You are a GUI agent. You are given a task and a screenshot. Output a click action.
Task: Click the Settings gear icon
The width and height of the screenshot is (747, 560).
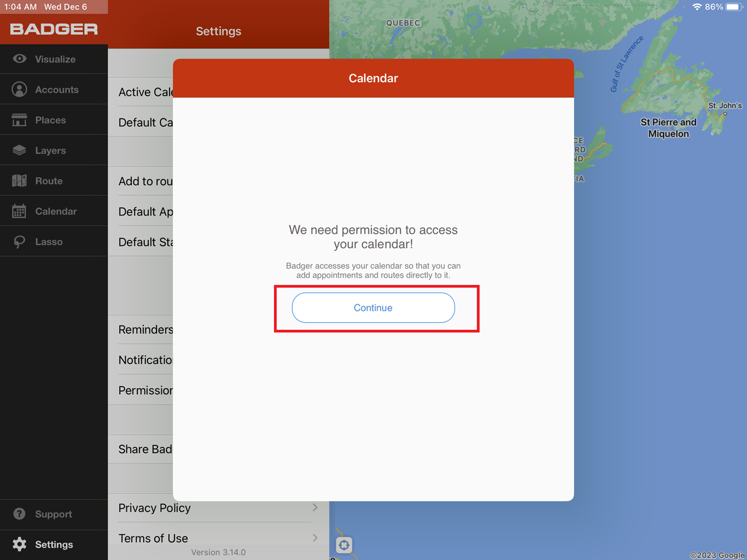tap(20, 544)
